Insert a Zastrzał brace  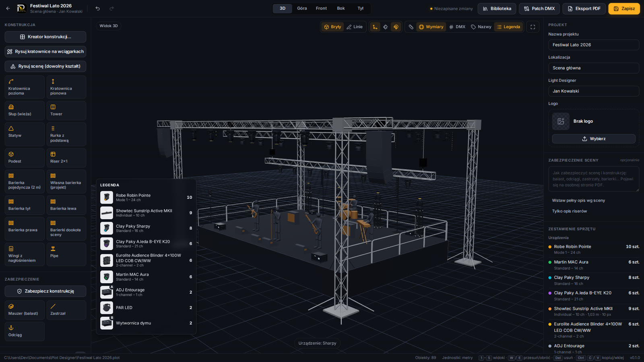click(66, 310)
